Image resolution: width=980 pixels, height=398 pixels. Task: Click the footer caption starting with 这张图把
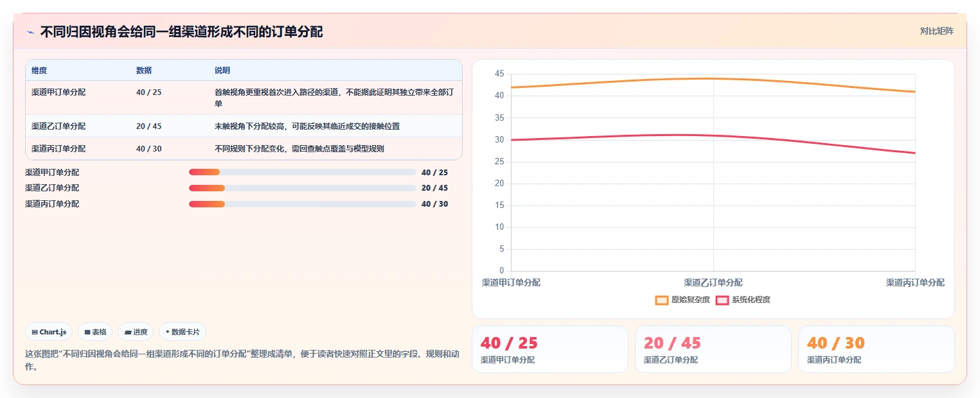[x=242, y=360]
